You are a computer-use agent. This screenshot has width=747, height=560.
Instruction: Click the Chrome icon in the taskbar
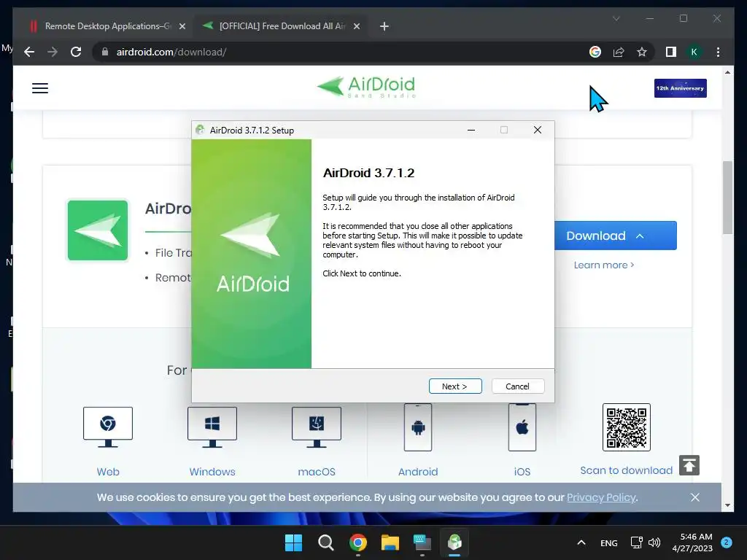click(x=357, y=542)
